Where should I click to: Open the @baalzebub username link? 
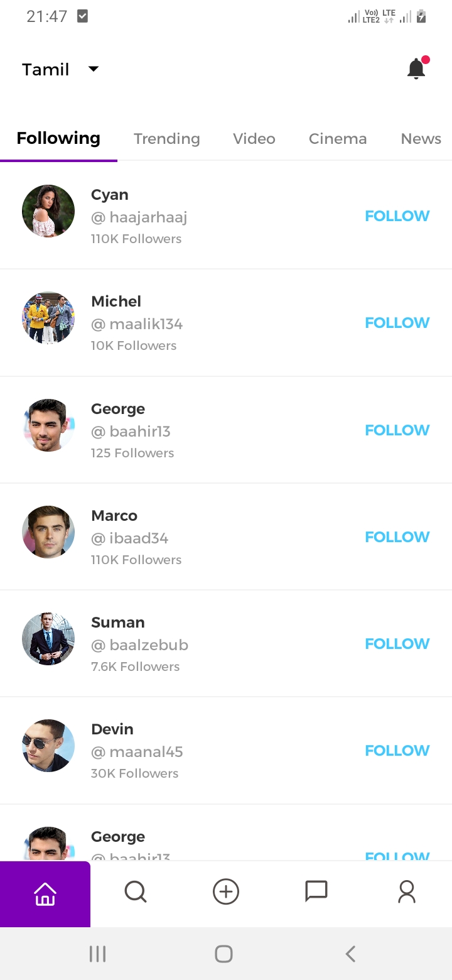(x=140, y=645)
